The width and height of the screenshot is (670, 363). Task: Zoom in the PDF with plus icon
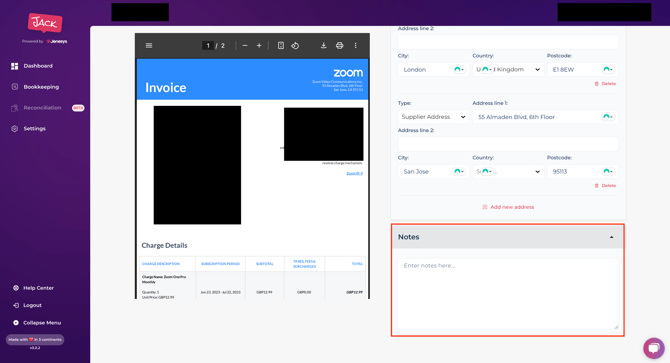tap(259, 46)
